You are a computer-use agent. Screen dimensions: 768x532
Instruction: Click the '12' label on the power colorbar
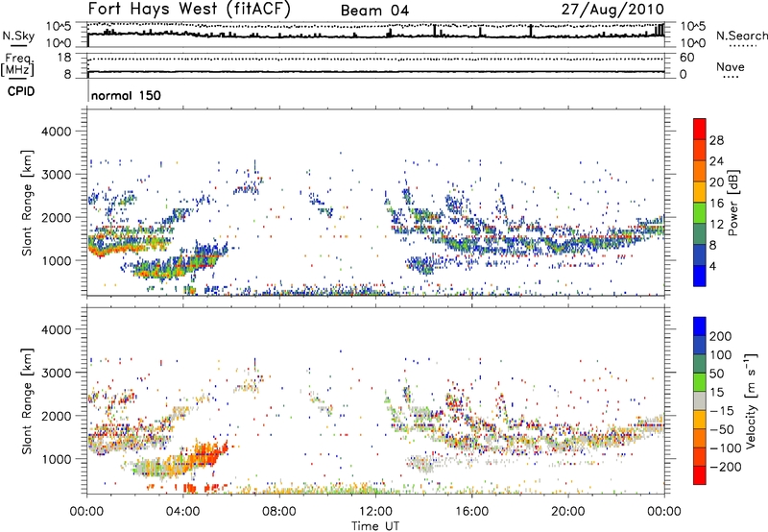tap(716, 225)
